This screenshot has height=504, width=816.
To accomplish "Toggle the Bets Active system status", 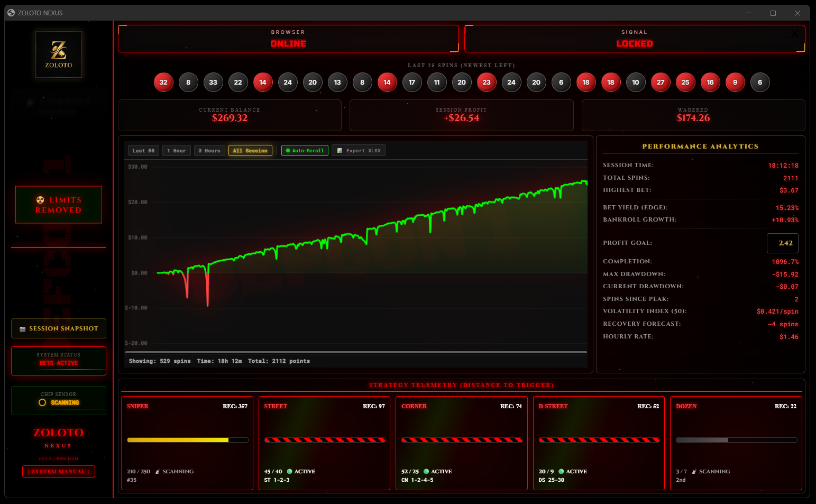I will click(x=58, y=360).
